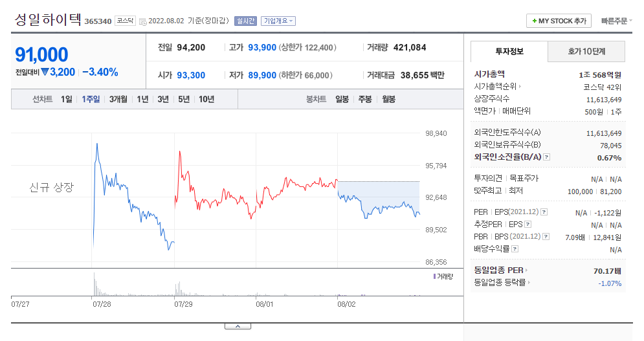The width and height of the screenshot is (644, 341).
Task: Switch to the 투자정보 tab
Action: [509, 51]
